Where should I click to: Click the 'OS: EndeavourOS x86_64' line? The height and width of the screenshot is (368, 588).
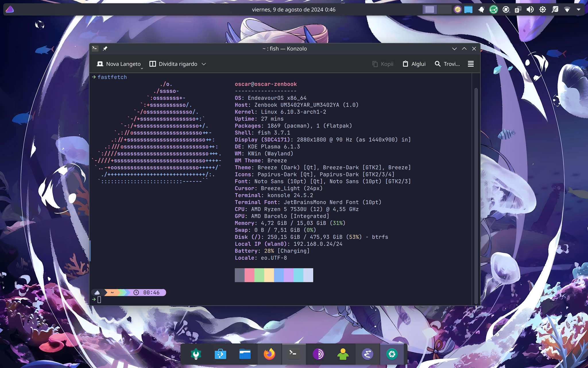click(x=270, y=98)
